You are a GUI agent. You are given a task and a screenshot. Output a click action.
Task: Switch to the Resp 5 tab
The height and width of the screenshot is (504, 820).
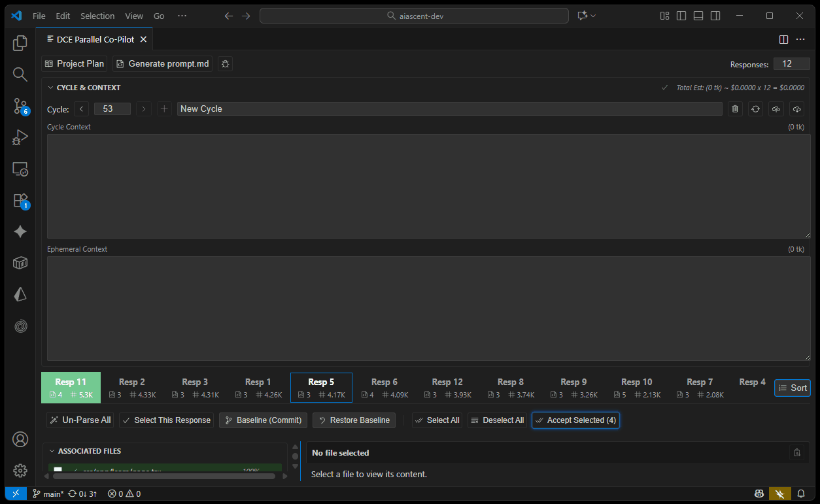(x=321, y=388)
